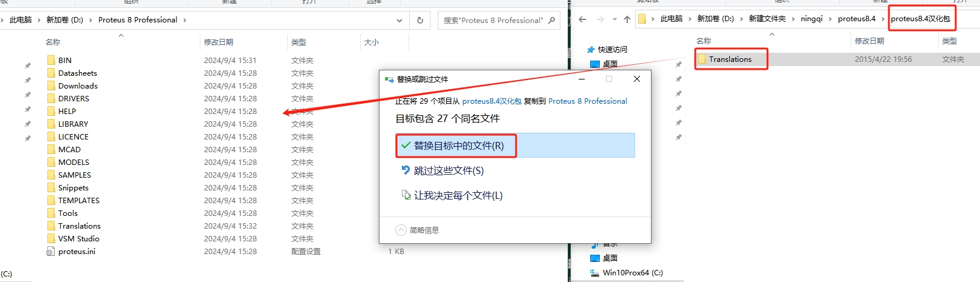Open 快速访问 in navigation pane
The width and height of the screenshot is (980, 282).
612,49
